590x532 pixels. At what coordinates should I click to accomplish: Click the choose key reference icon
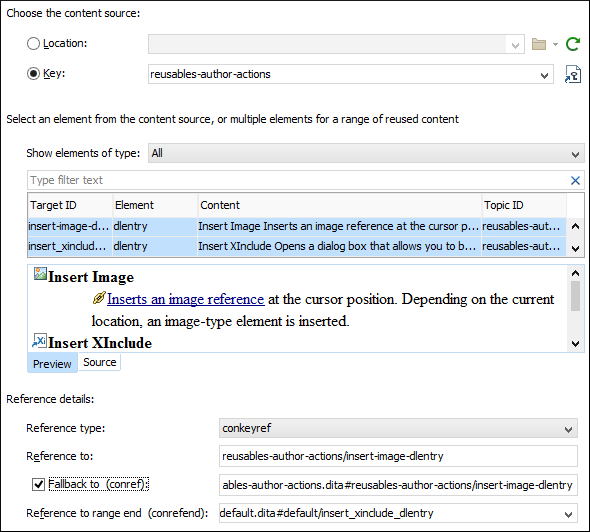[573, 74]
